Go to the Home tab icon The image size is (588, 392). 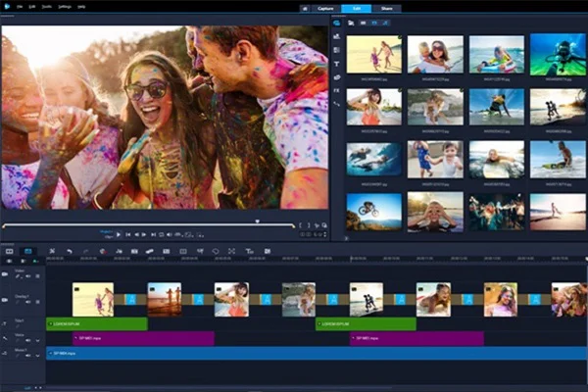click(305, 8)
